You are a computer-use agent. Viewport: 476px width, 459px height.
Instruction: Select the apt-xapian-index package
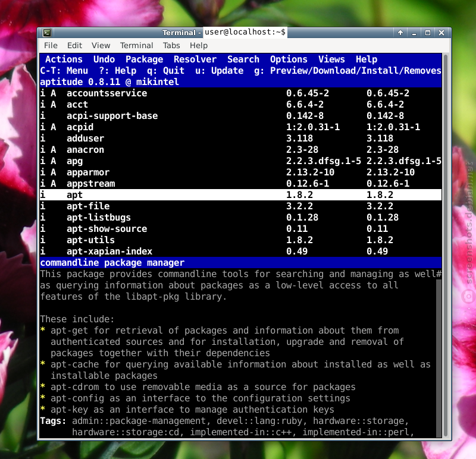click(240, 251)
